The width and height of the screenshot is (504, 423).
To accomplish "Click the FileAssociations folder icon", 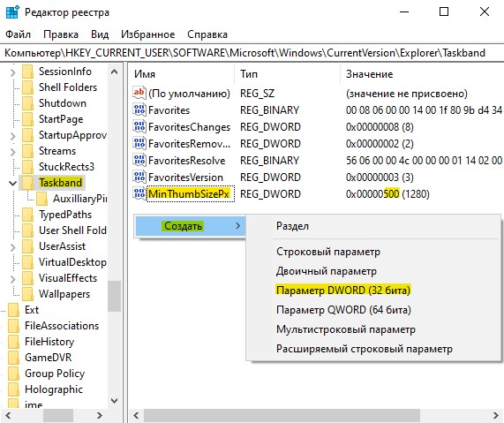I will pos(13,326).
